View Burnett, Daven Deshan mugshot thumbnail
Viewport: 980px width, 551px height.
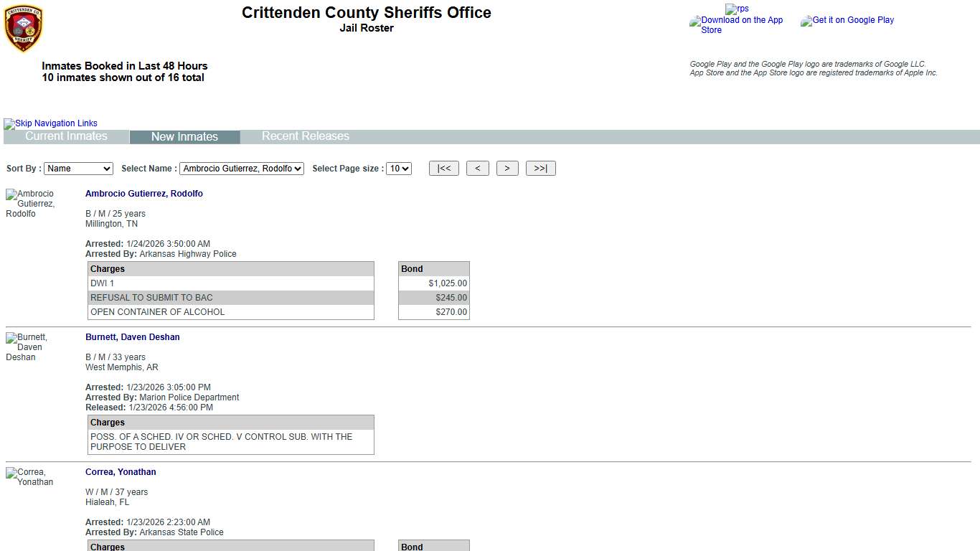coord(27,347)
